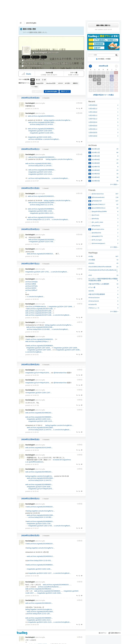Click the @SInoteswebrele1 user icon
This screenshot has width=138, height=644.
pos(90,197)
